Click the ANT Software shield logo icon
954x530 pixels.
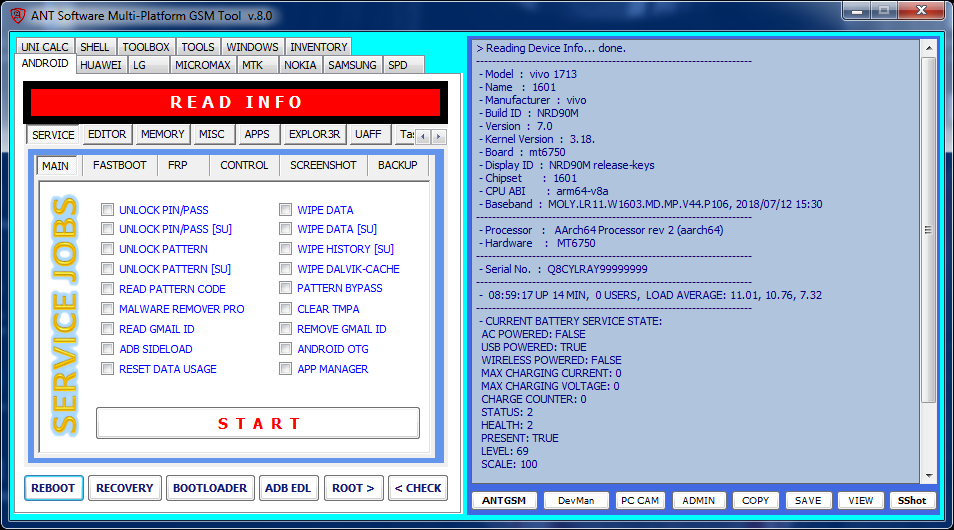(18, 15)
